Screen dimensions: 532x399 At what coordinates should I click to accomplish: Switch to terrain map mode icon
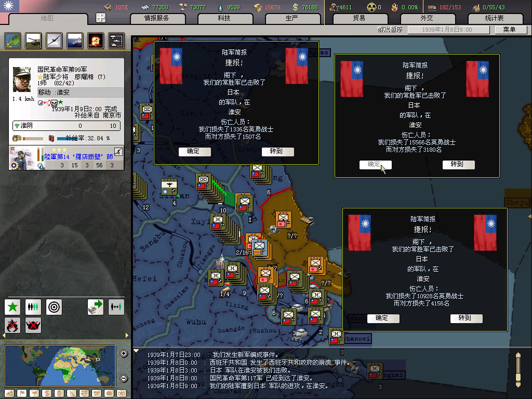tap(9, 394)
